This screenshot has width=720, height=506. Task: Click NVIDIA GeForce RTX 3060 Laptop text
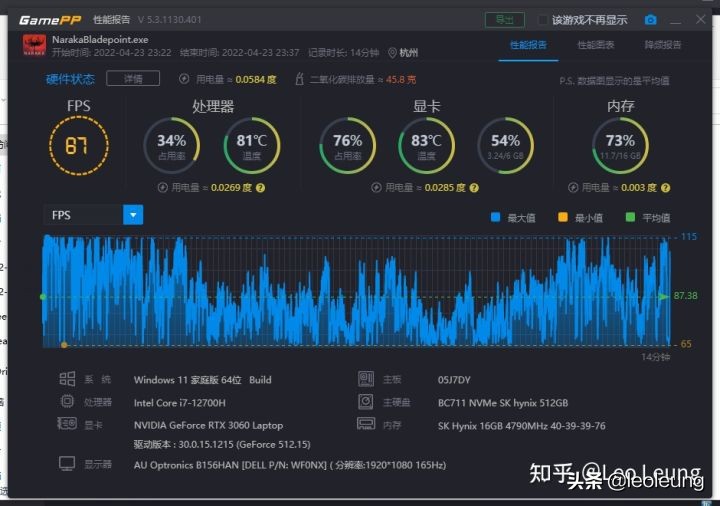pos(208,425)
